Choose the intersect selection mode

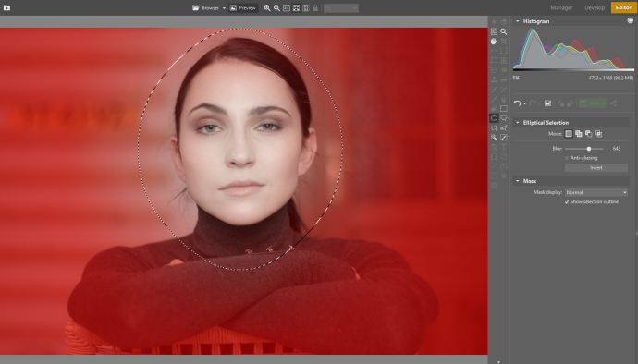[x=598, y=133]
